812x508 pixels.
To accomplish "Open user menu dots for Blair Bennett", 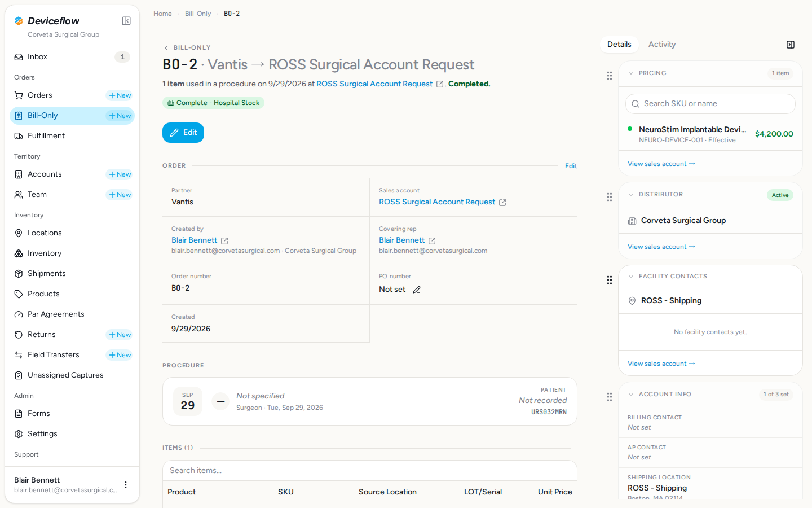I will tap(126, 485).
